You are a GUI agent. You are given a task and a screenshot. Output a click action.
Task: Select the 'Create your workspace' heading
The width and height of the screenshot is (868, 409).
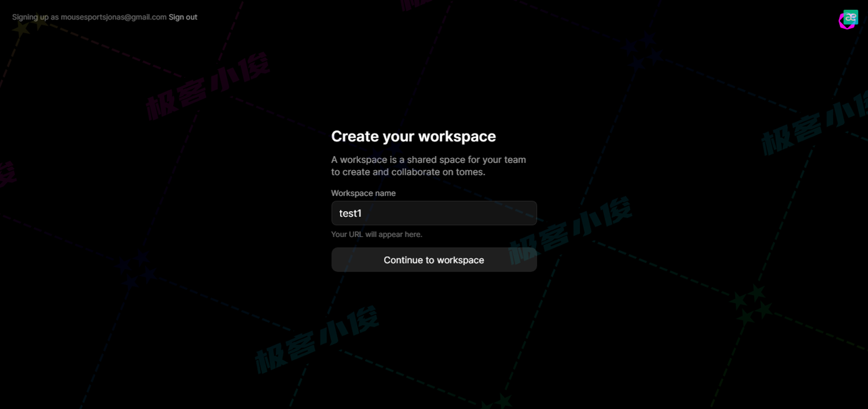click(413, 136)
